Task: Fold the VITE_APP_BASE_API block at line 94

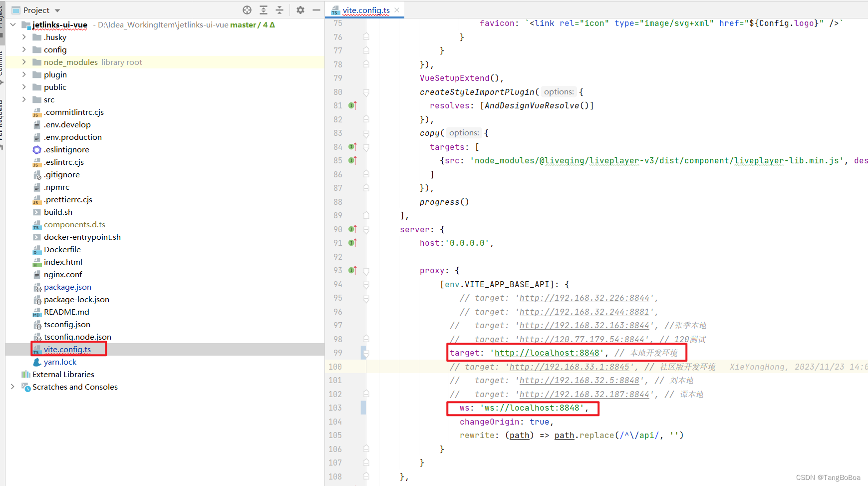Action: [366, 284]
